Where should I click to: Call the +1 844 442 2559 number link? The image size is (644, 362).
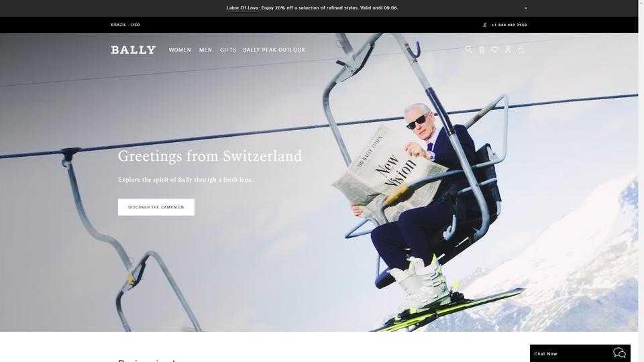[x=509, y=25]
